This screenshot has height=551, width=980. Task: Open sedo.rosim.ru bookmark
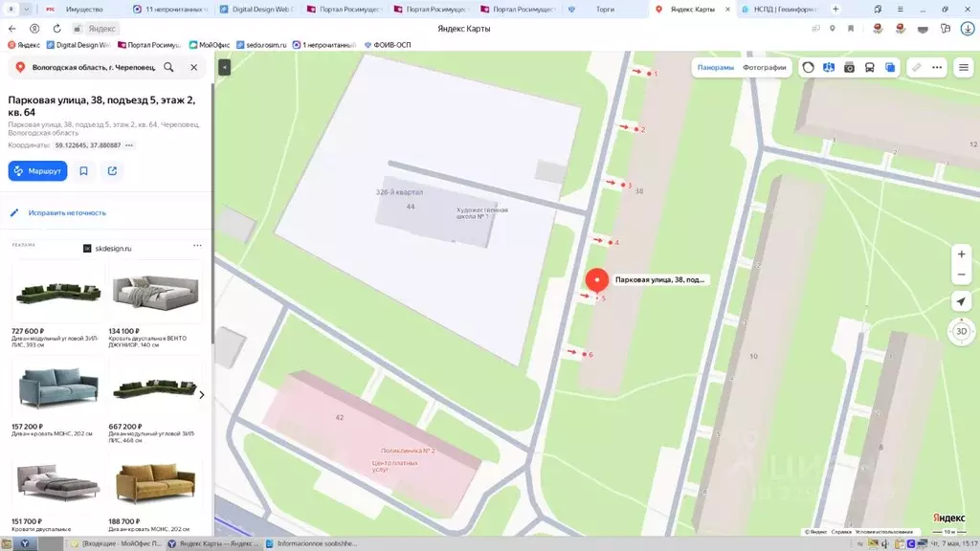tap(261, 45)
